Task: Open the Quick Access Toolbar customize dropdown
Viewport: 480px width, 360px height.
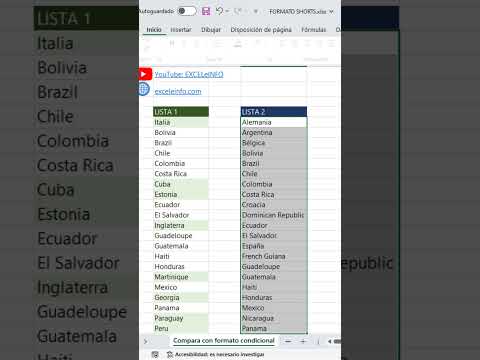Action: 255,12
